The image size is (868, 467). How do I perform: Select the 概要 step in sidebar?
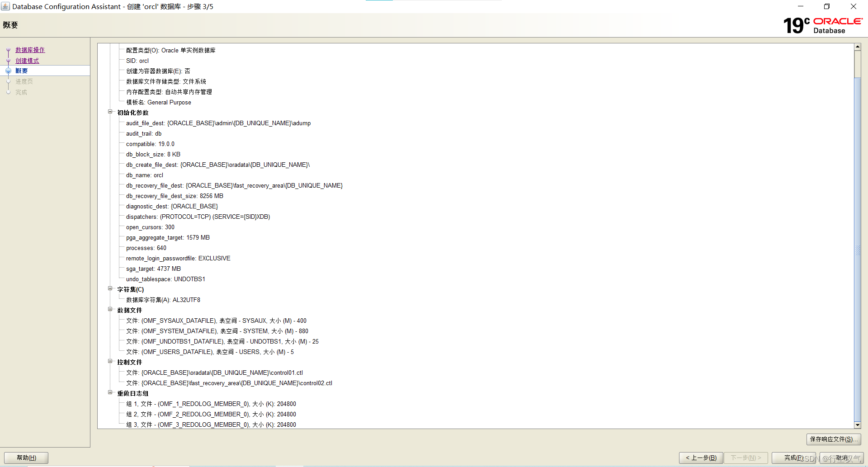22,71
